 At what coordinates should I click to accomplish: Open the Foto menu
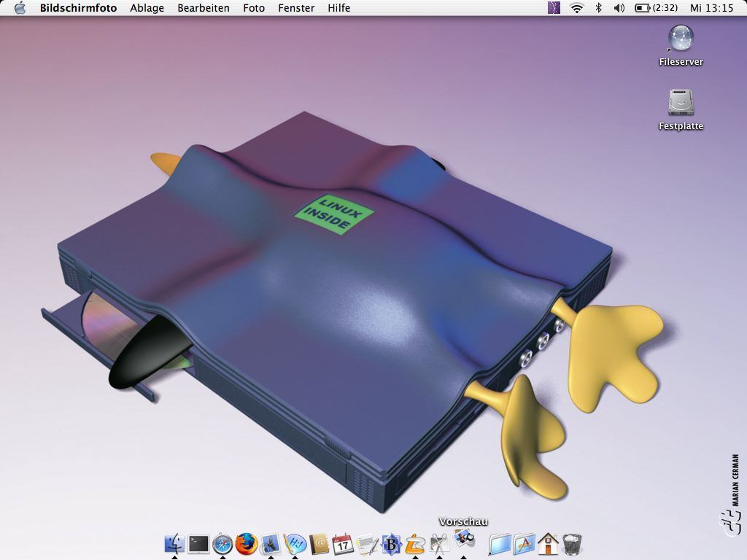[253, 8]
